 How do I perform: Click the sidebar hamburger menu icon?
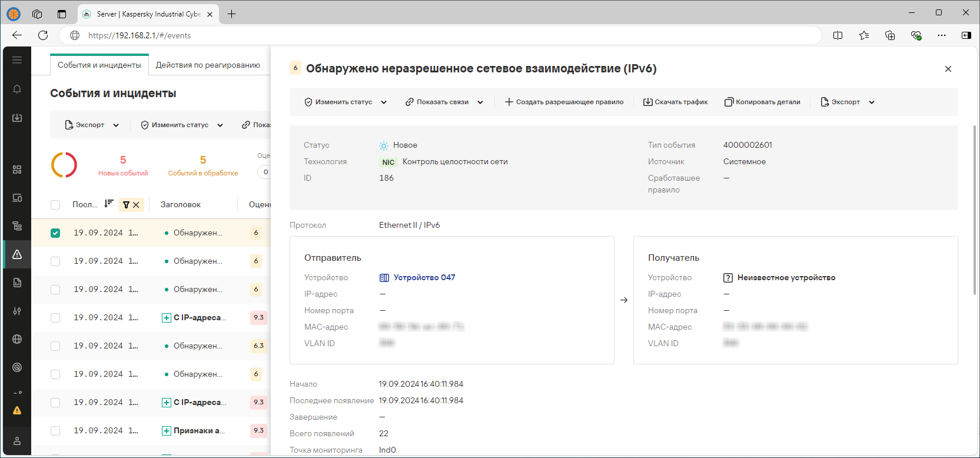17,60
